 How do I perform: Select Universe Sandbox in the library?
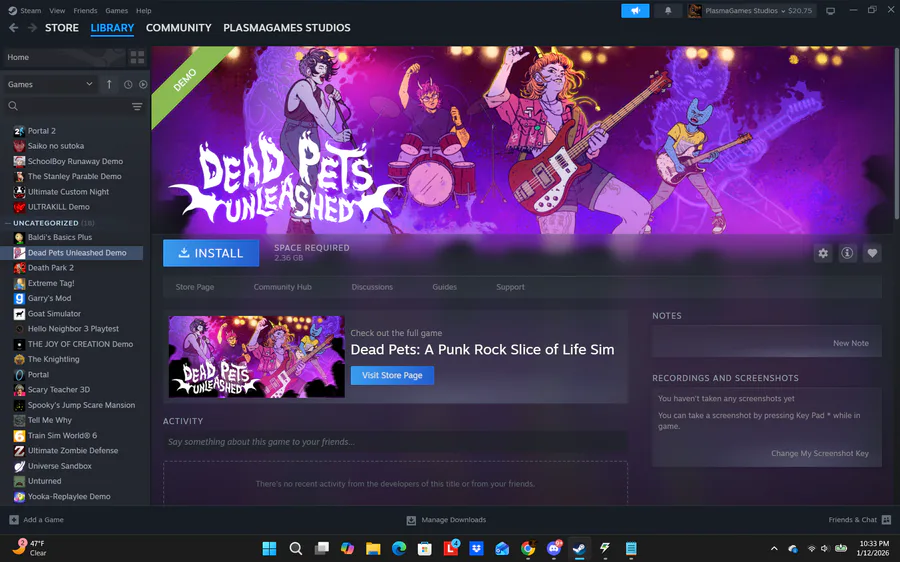(x=60, y=466)
